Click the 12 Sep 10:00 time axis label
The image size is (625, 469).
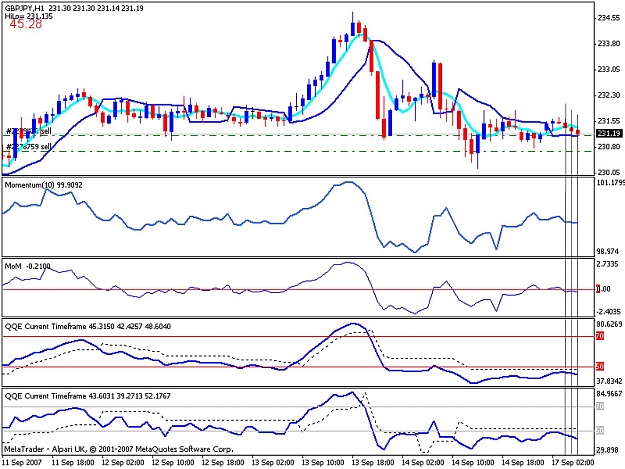click(173, 462)
